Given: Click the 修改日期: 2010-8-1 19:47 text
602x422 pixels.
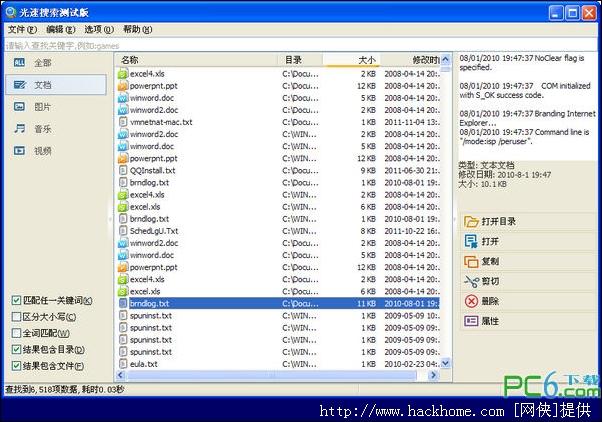Looking at the screenshot, I should 504,175.
